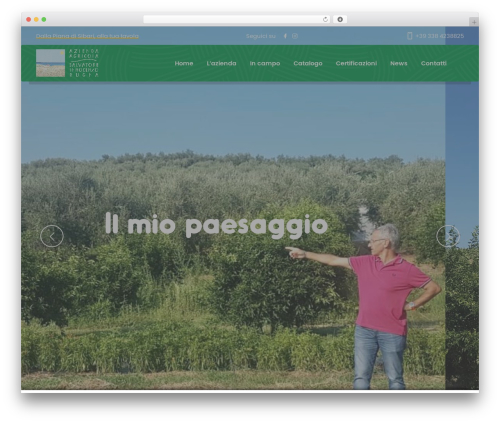This screenshot has height=423, width=500.
Task: Open the L'azienda menu item
Action: pyautogui.click(x=221, y=63)
